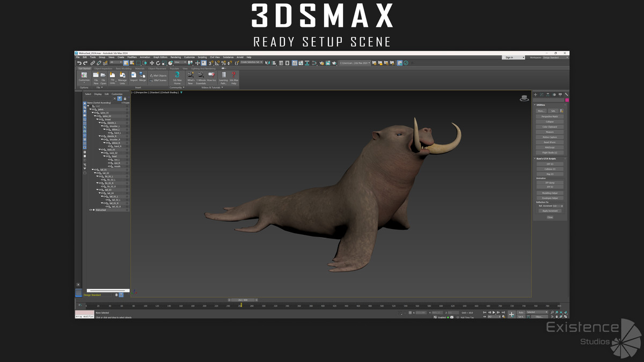
Task: Select the Select and Move tool
Action: click(x=152, y=62)
